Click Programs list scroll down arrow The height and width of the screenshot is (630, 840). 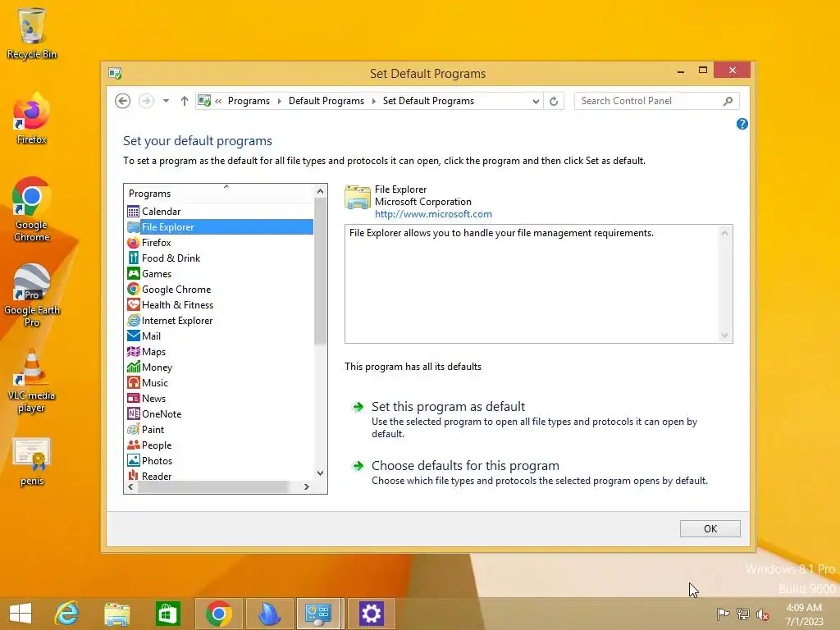321,472
